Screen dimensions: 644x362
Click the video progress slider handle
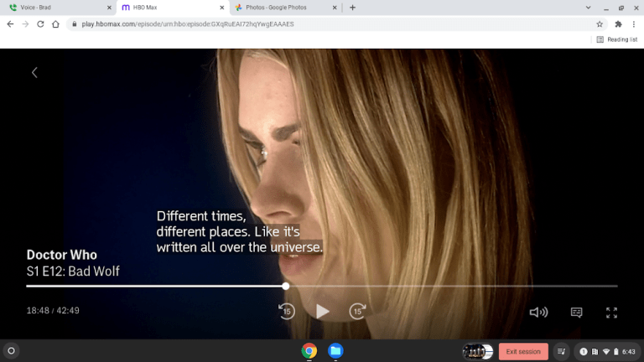(286, 286)
